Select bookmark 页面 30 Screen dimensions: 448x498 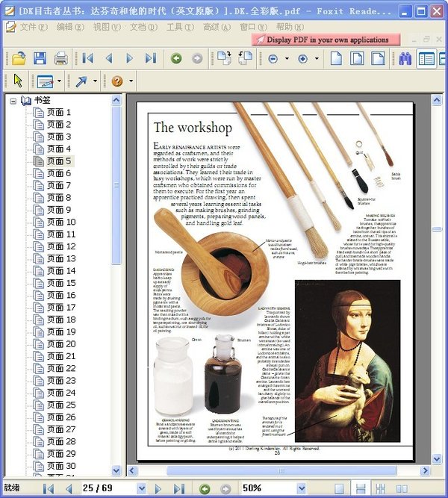point(61,466)
